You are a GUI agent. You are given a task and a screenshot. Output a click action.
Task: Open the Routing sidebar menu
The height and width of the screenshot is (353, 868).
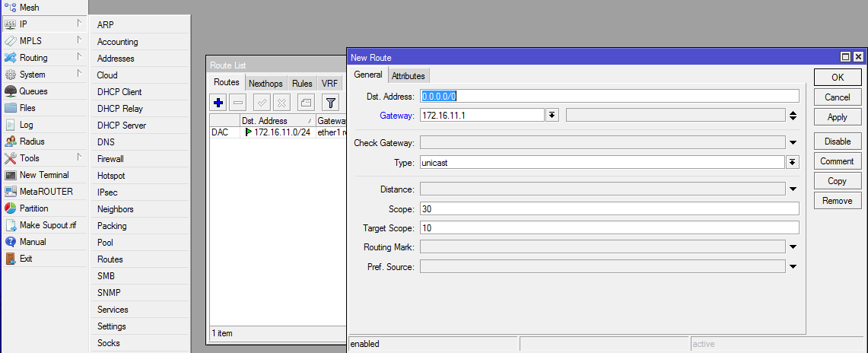pos(44,58)
